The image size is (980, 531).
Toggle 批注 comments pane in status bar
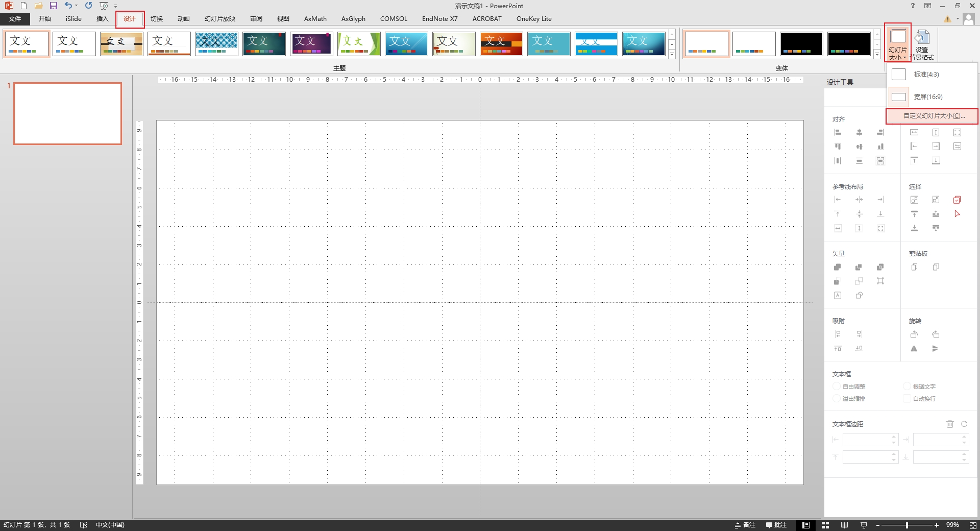[x=776, y=525]
